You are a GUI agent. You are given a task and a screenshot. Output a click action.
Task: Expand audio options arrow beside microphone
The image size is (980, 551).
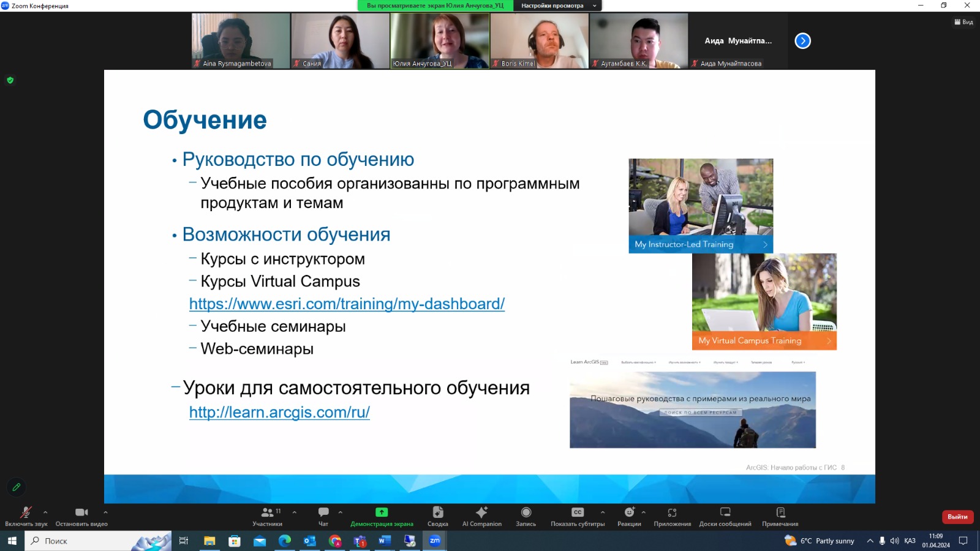tap(45, 512)
